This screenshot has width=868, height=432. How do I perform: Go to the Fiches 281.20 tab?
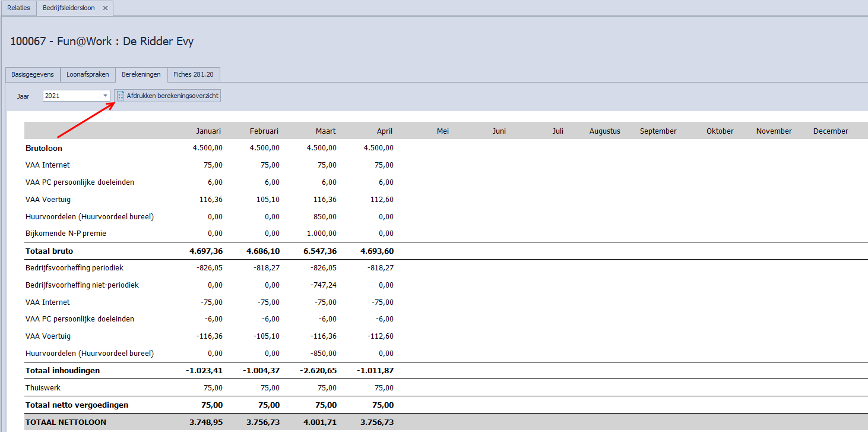(194, 75)
